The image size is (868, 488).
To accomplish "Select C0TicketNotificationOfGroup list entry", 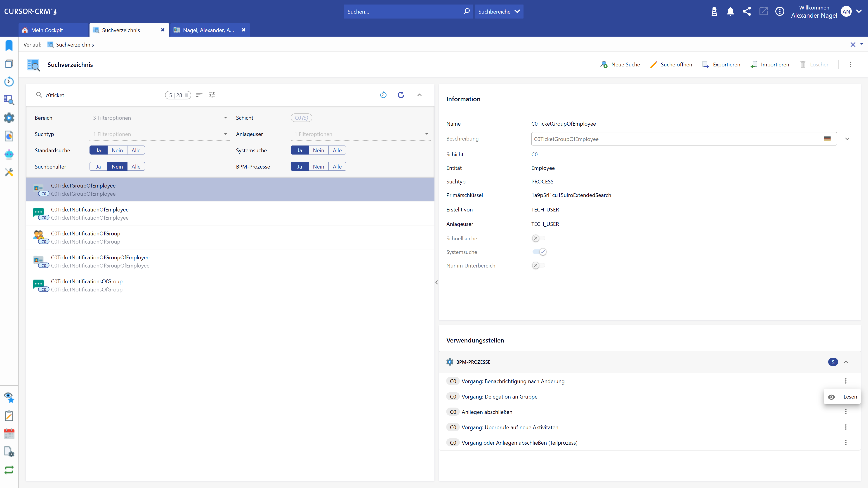I will tap(230, 237).
